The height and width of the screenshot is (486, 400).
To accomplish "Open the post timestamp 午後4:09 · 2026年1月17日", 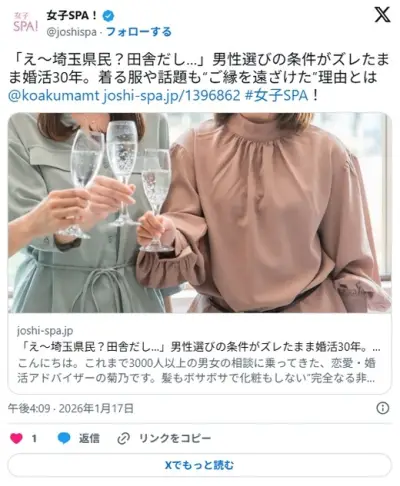I will 71,408.
